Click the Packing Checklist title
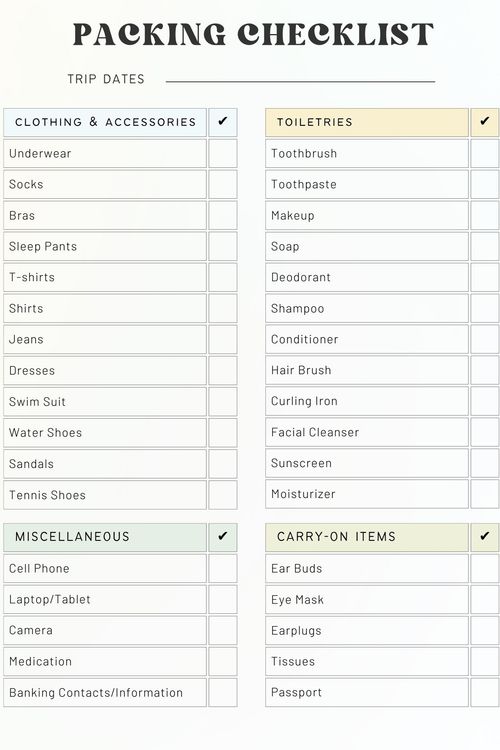Screen dimensions: 500x750 click(x=253, y=34)
